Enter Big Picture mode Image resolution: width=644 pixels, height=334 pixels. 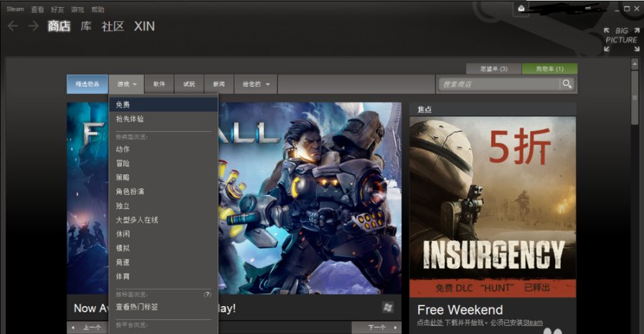tap(621, 39)
